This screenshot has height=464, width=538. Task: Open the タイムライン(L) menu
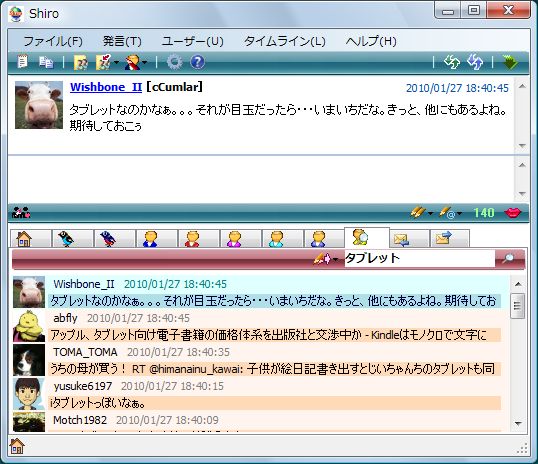click(284, 41)
